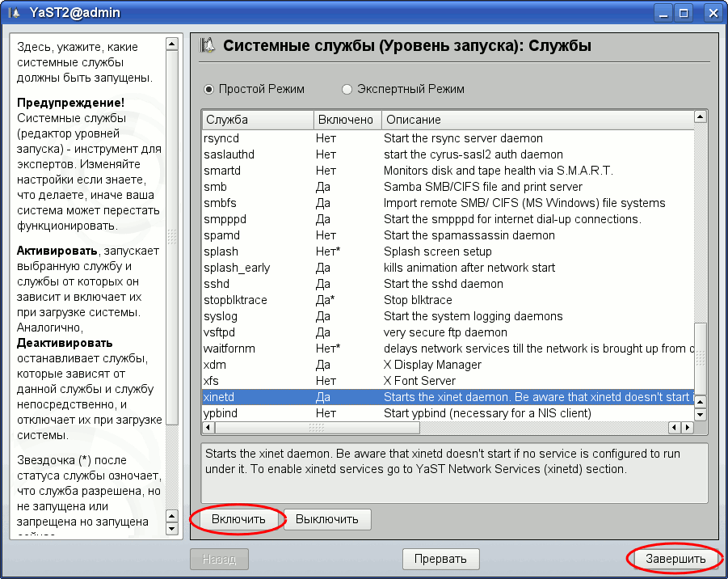Maximize the YaST2@admin window
The image size is (728, 579).
[x=684, y=13]
